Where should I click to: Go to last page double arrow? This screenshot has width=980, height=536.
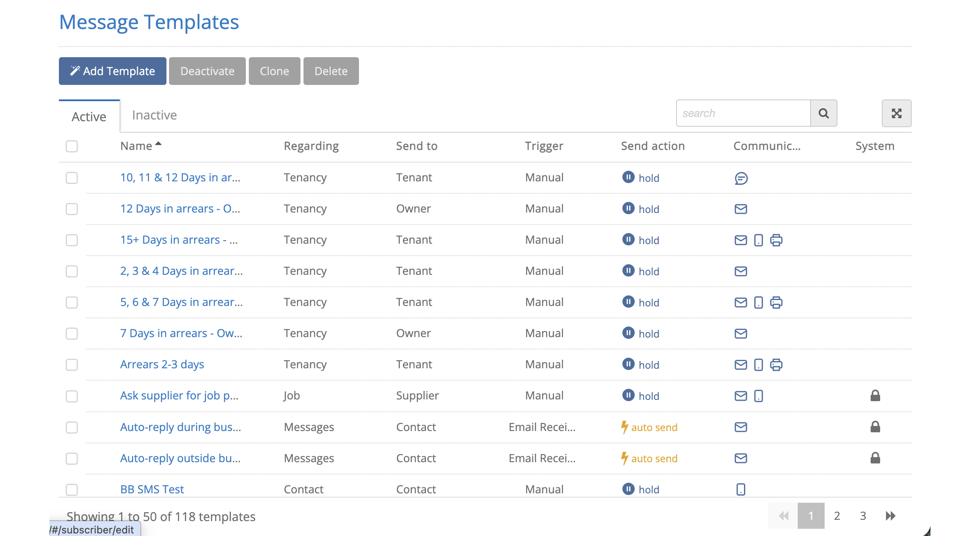pyautogui.click(x=890, y=516)
